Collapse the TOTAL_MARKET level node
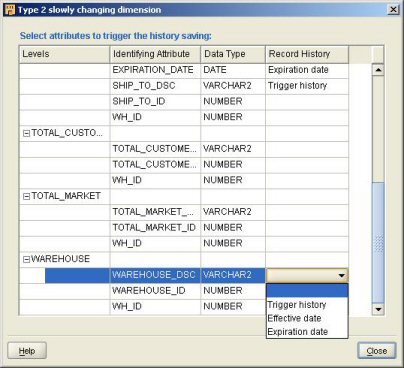The height and width of the screenshot is (368, 404). (x=26, y=197)
